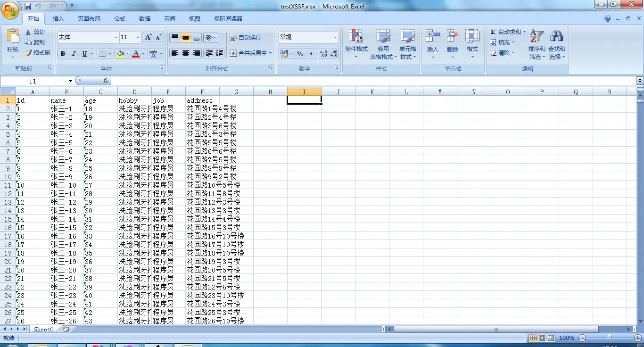Open the font size 11 dropdown
Screen dimensions: 644x347
pos(138,37)
